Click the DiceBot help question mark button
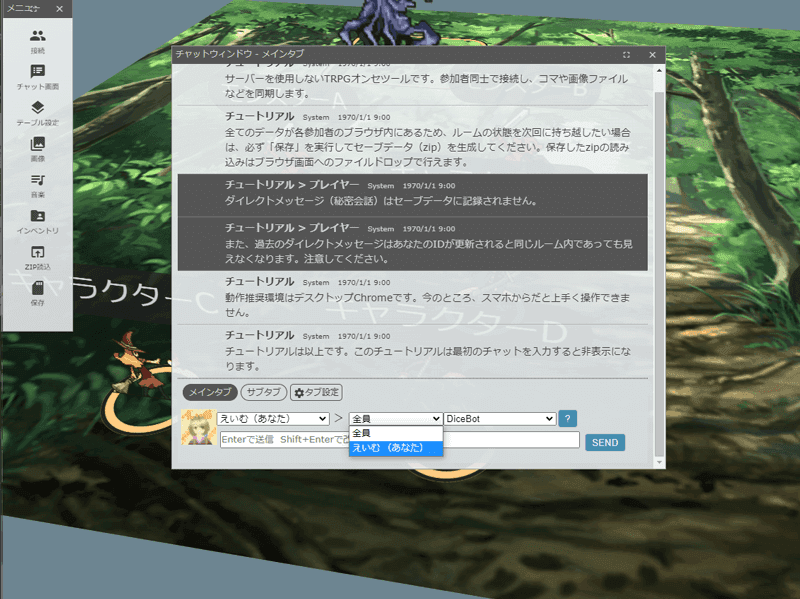Viewport: 800px width, 599px height. 567,418
